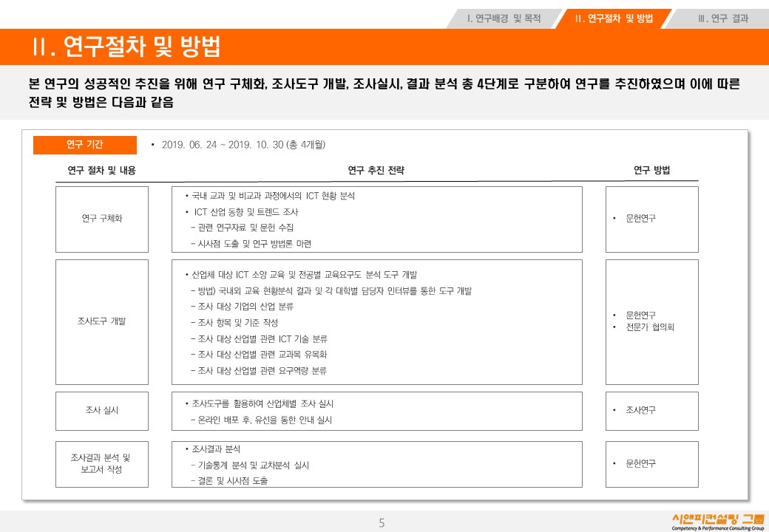This screenshot has height=532, width=769.
Task: Click '문헌연구' in the 연구 구체화 row
Action: [x=640, y=219]
